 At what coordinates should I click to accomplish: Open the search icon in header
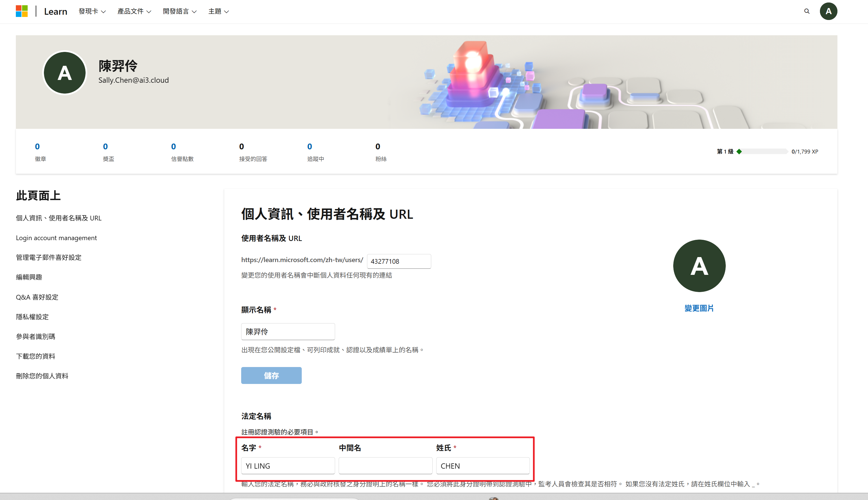click(x=807, y=11)
